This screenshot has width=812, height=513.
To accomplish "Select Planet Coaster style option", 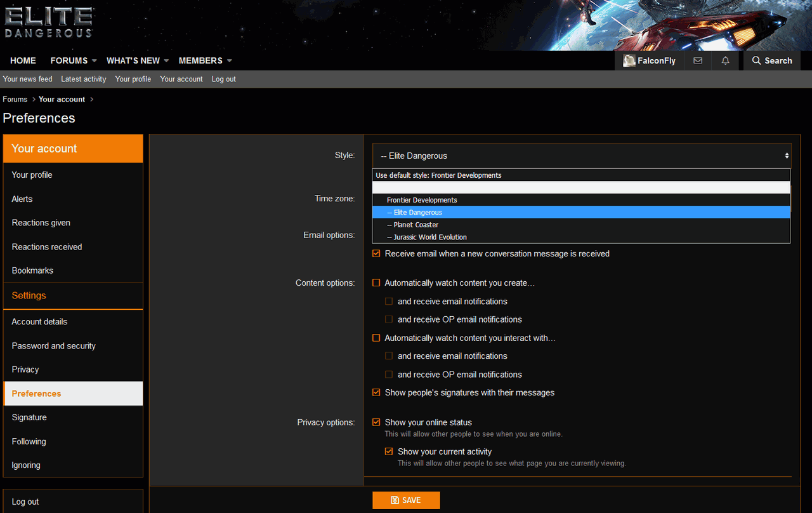I will [x=581, y=225].
